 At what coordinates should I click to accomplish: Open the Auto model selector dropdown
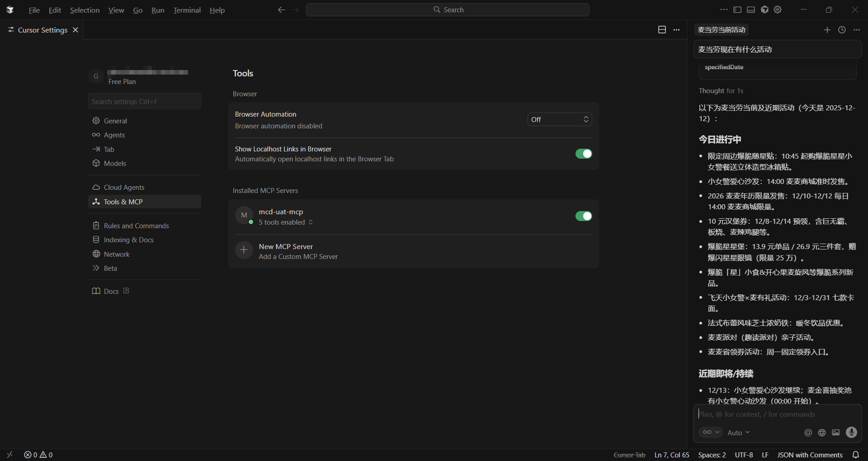tap(738, 433)
